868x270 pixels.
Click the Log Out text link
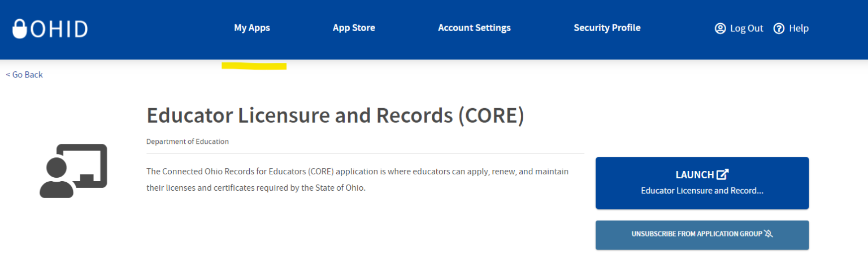click(x=747, y=28)
